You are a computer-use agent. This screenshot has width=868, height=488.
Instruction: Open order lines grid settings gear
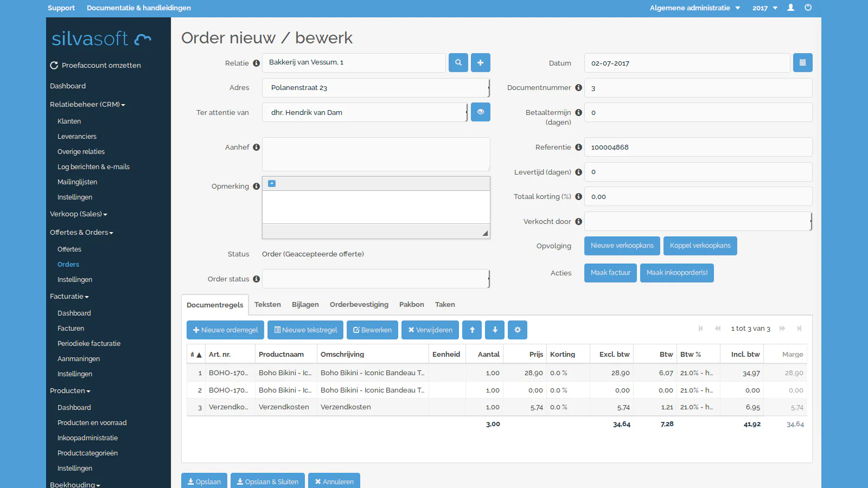coord(518,330)
